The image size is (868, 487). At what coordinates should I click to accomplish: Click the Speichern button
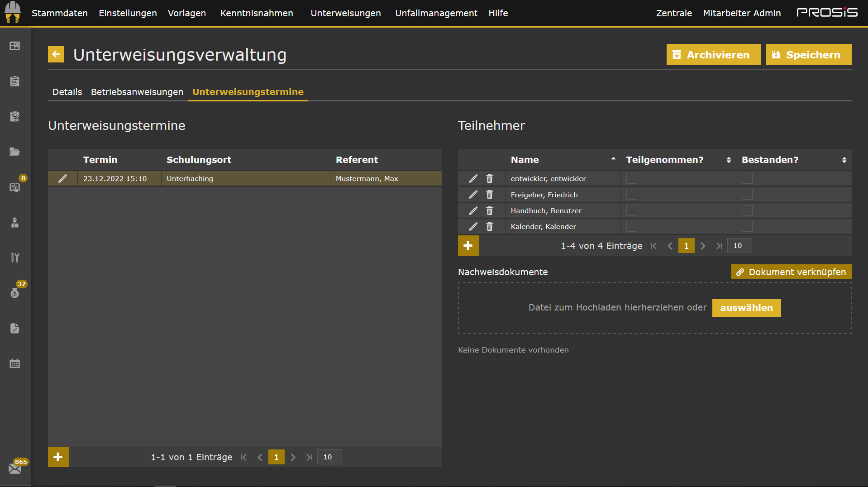tap(808, 55)
